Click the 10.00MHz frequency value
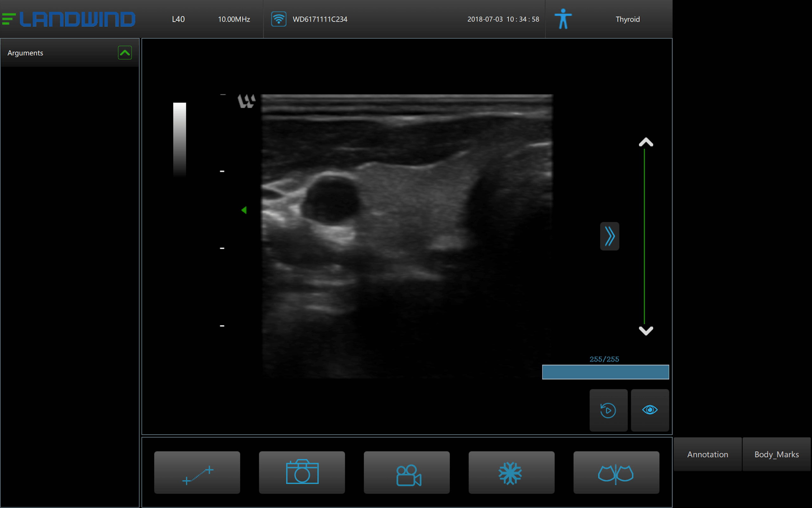The image size is (812, 508). click(x=234, y=19)
